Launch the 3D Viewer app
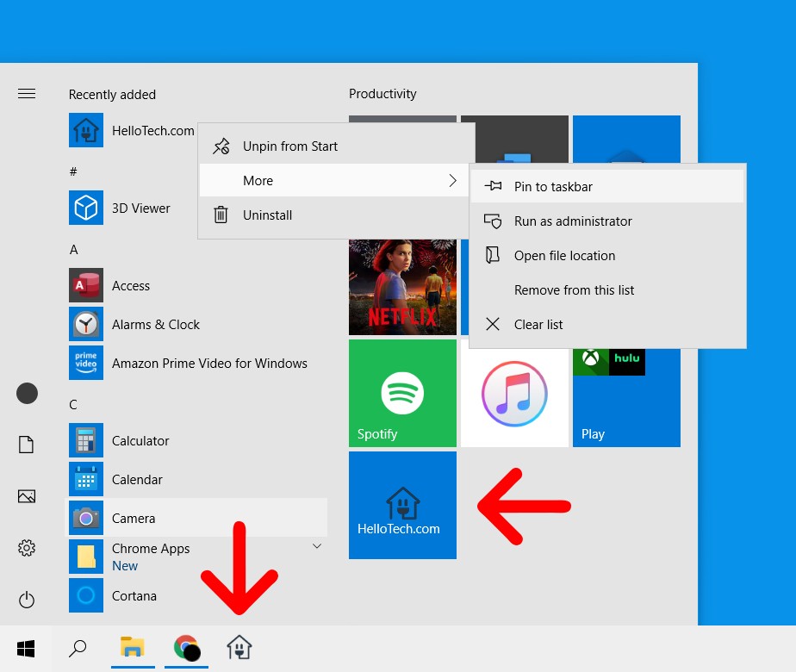Screen dimensions: 796x672 tap(120, 208)
